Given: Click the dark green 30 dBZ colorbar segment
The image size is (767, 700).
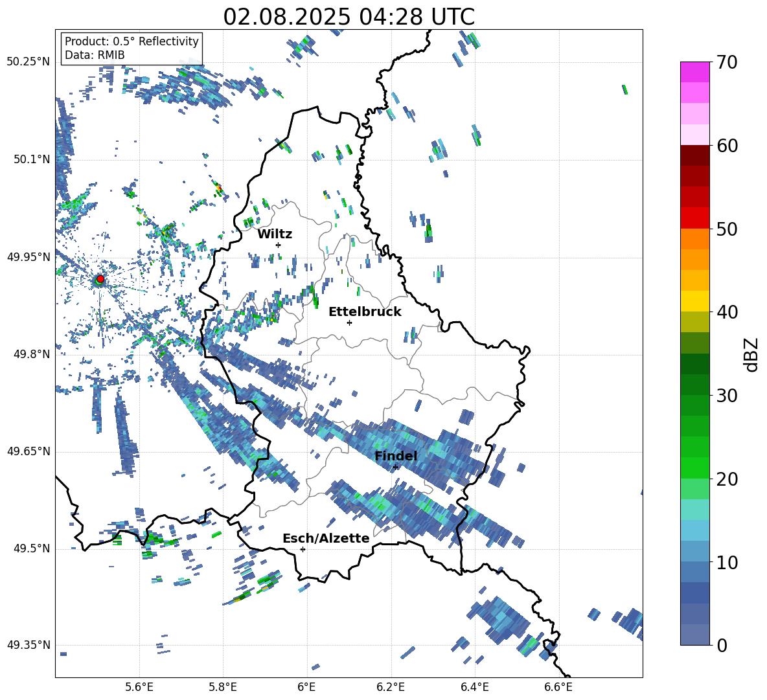Looking at the screenshot, I should point(694,385).
